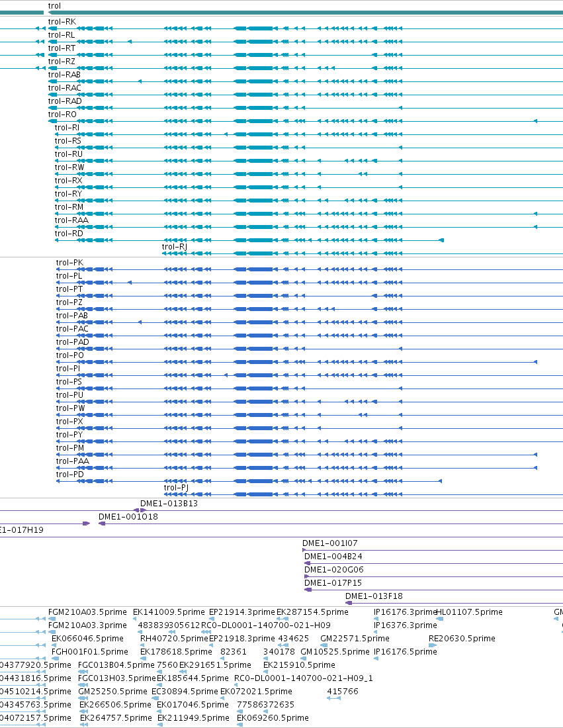Select transcript label trol-RAD
This screenshot has width=563, height=728.
click(65, 101)
